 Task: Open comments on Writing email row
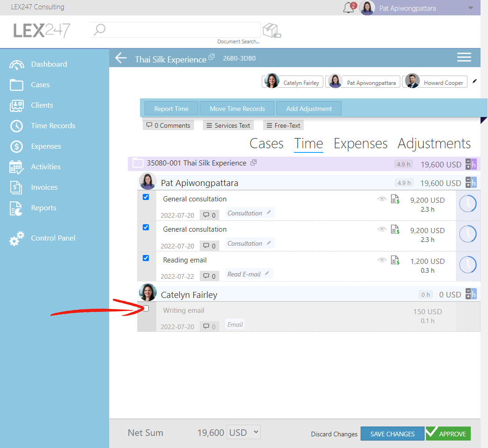point(209,326)
